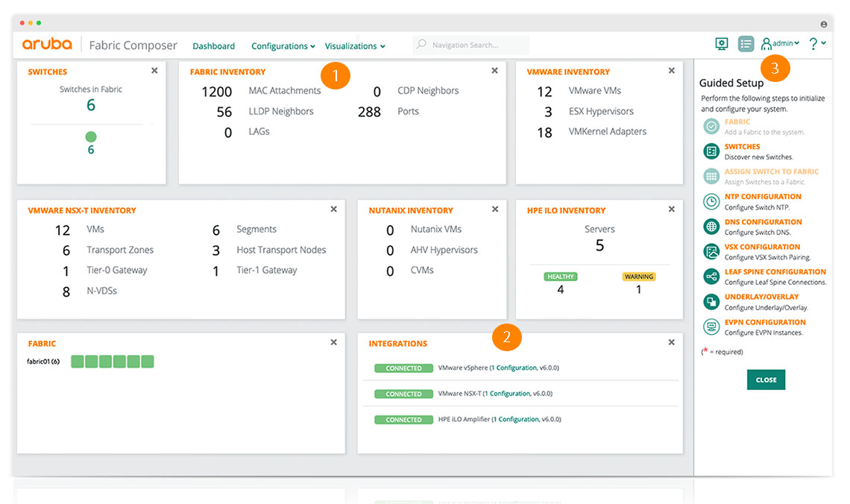
Task: Click the first green fabric01 switch square
Action: point(78,362)
